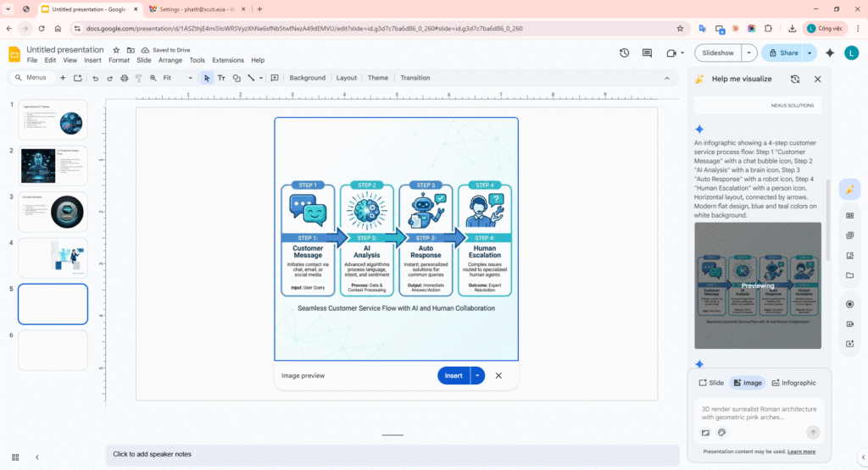Screen dimensions: 868x470
Task: Open version history clock icon
Action: click(625, 53)
